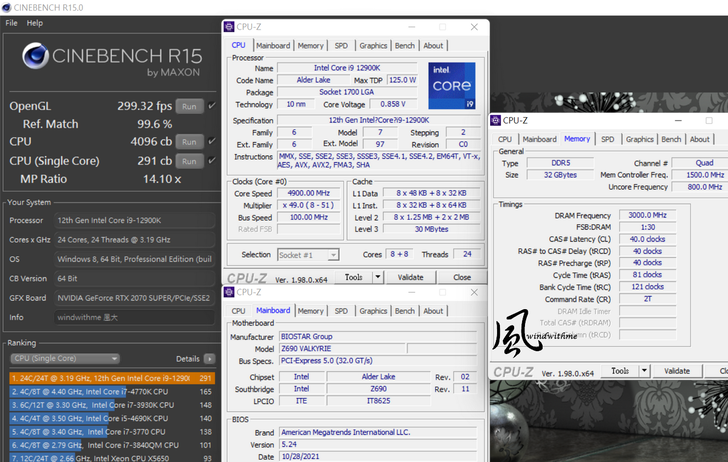Open the Socket #1 selection dropdown
The height and width of the screenshot is (462, 728).
click(309, 255)
